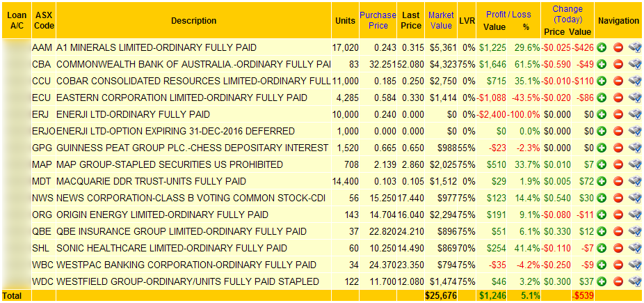Click red minus icon for ERJ
The height and width of the screenshot is (303, 644).
tap(618, 114)
